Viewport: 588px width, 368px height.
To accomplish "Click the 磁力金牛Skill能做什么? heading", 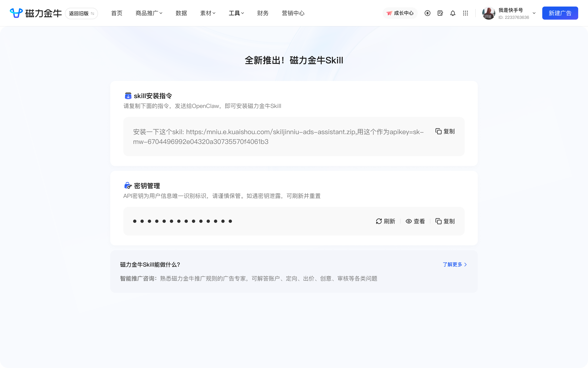I will coord(150,265).
